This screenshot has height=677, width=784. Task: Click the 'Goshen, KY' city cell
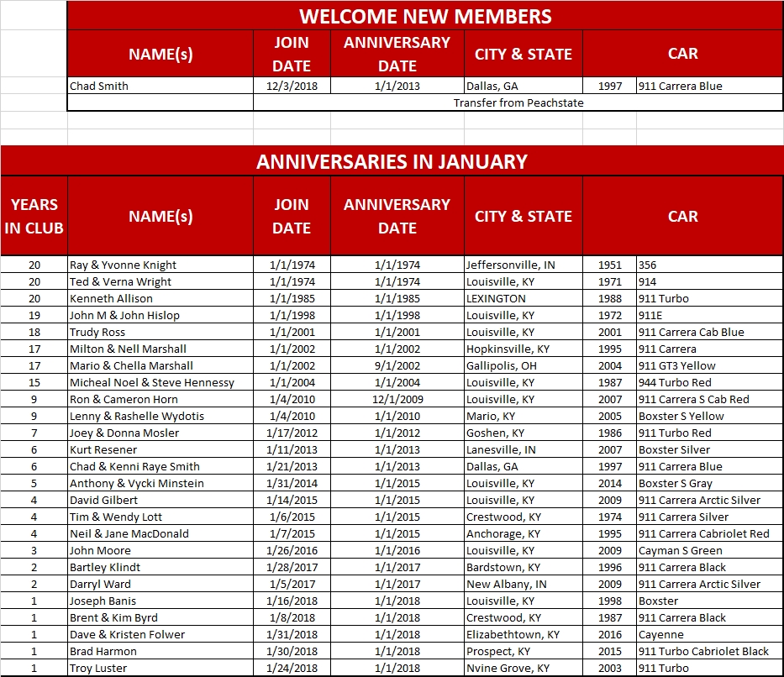point(524,433)
